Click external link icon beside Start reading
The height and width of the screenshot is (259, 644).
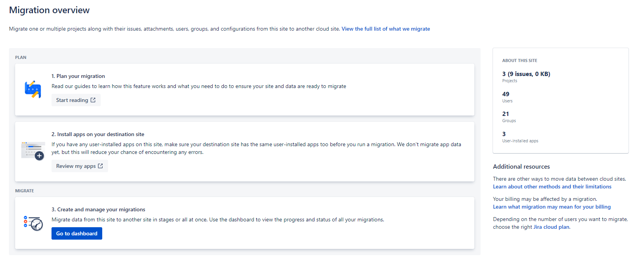pos(93,100)
